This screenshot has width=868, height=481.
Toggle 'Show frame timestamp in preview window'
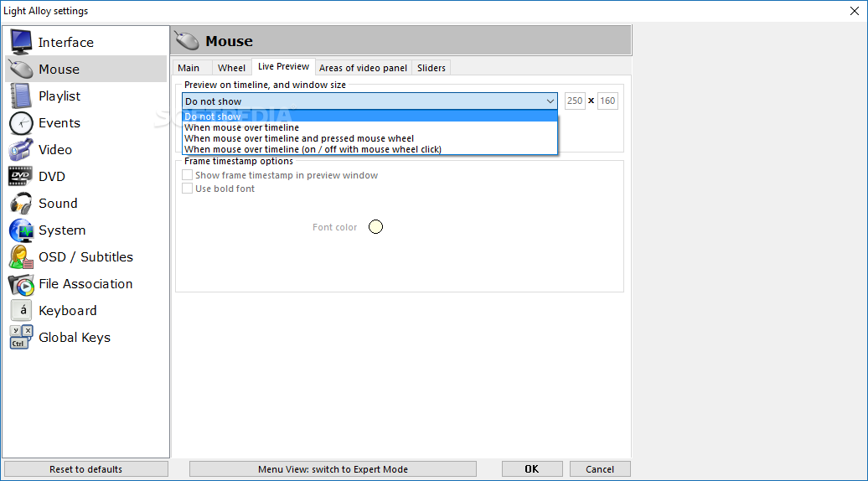coord(188,175)
